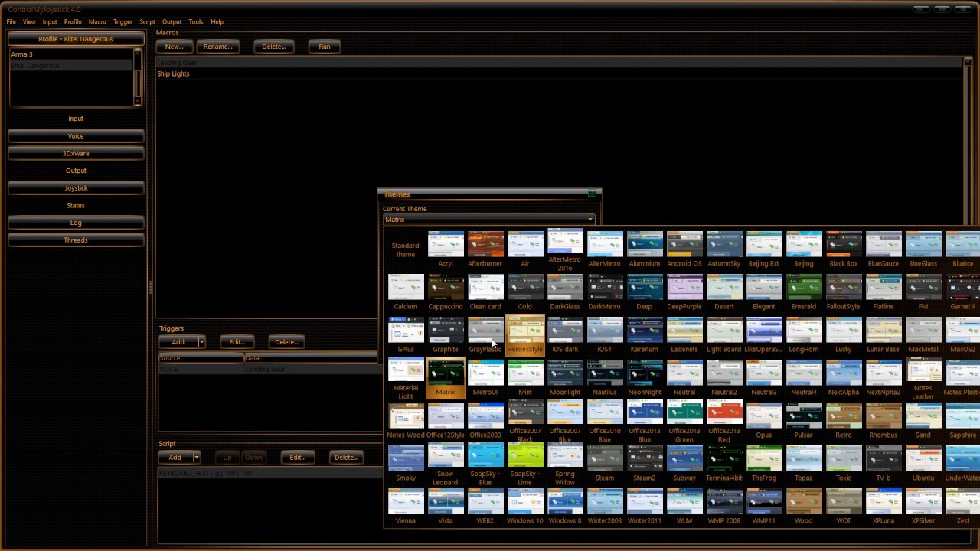Choose the iOS dark theme
Viewport: 980px width, 551px height.
pos(565,335)
